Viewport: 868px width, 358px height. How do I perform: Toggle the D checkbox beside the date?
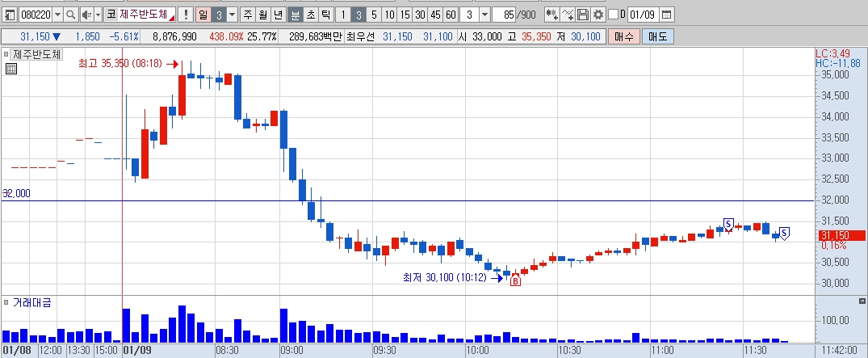point(613,15)
